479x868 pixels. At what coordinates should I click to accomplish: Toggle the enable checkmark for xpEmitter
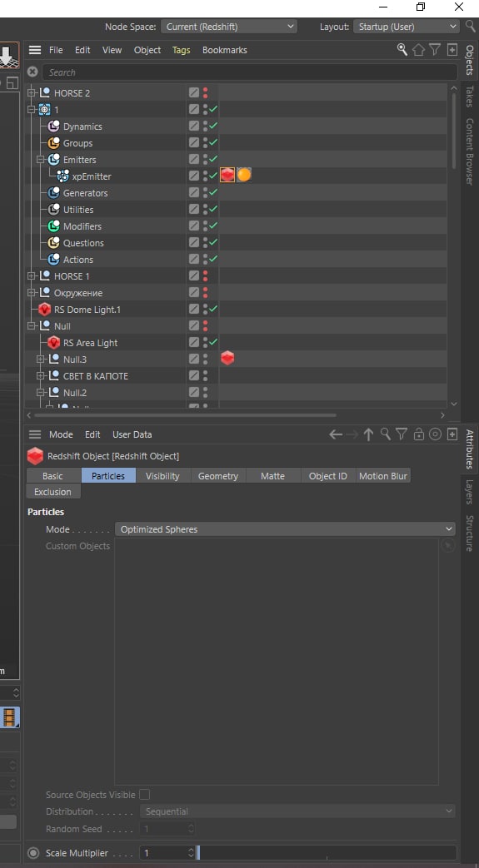coord(213,176)
